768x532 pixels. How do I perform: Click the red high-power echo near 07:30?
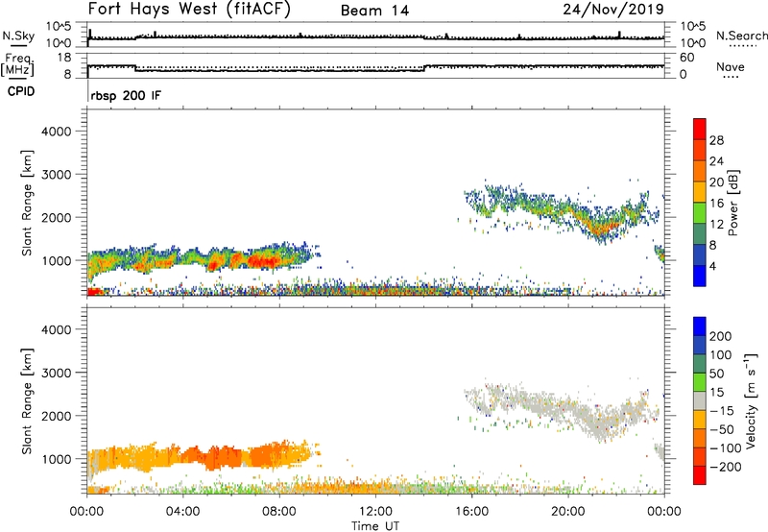[x=262, y=261]
